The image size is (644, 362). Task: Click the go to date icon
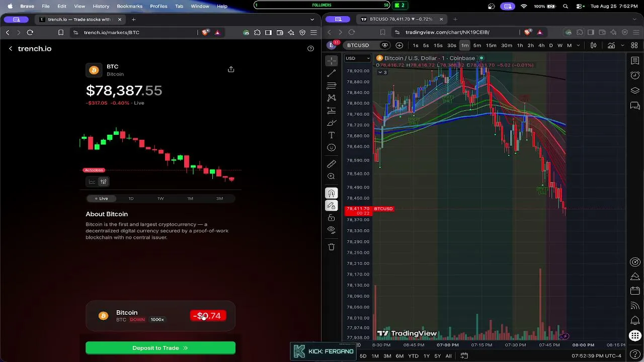click(464, 356)
